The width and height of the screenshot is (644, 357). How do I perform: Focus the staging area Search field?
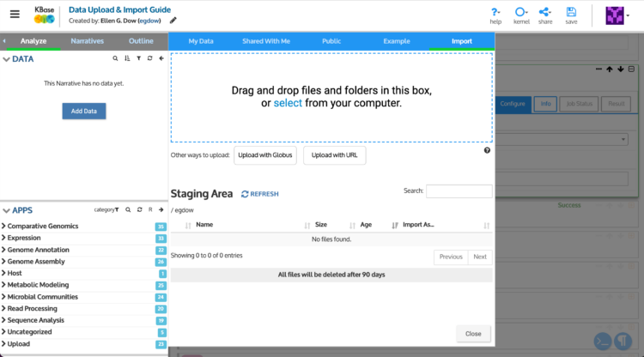pos(459,191)
